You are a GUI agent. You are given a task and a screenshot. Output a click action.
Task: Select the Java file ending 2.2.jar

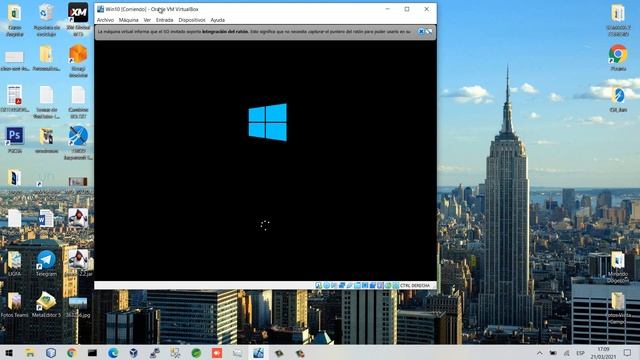pyautogui.click(x=78, y=263)
